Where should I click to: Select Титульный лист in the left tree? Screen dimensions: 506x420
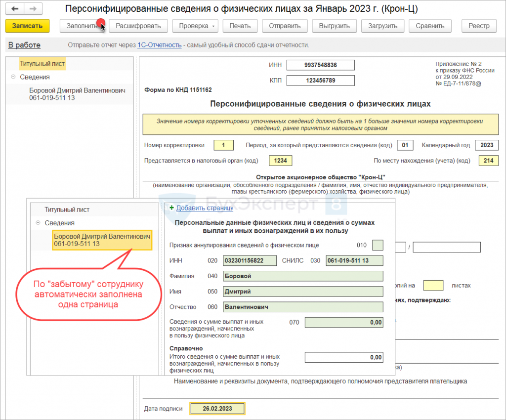[x=42, y=64]
